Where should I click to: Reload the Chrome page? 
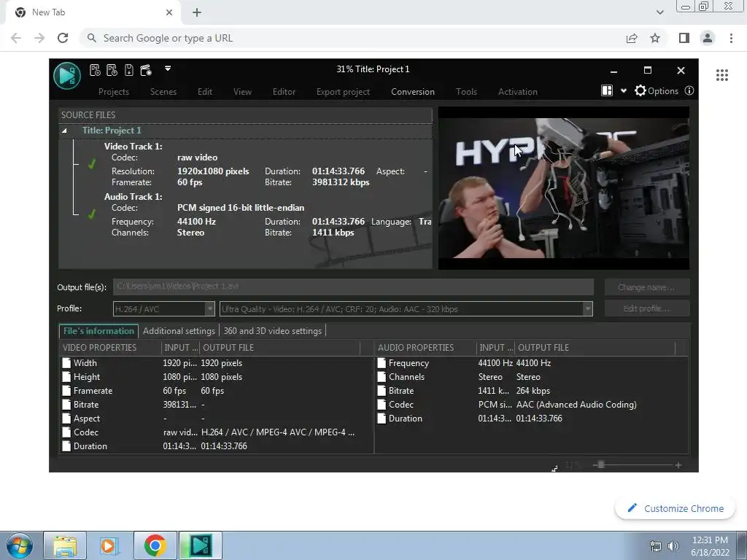[63, 38]
